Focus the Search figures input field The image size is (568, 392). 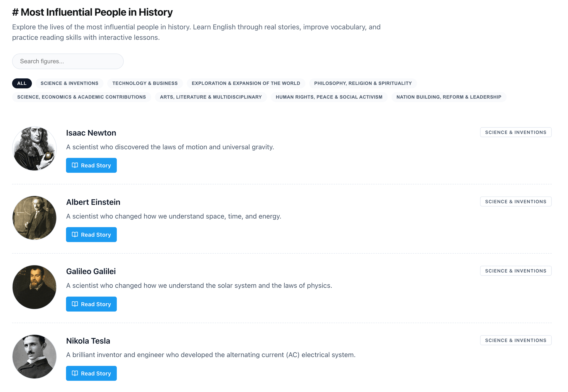[x=68, y=61]
